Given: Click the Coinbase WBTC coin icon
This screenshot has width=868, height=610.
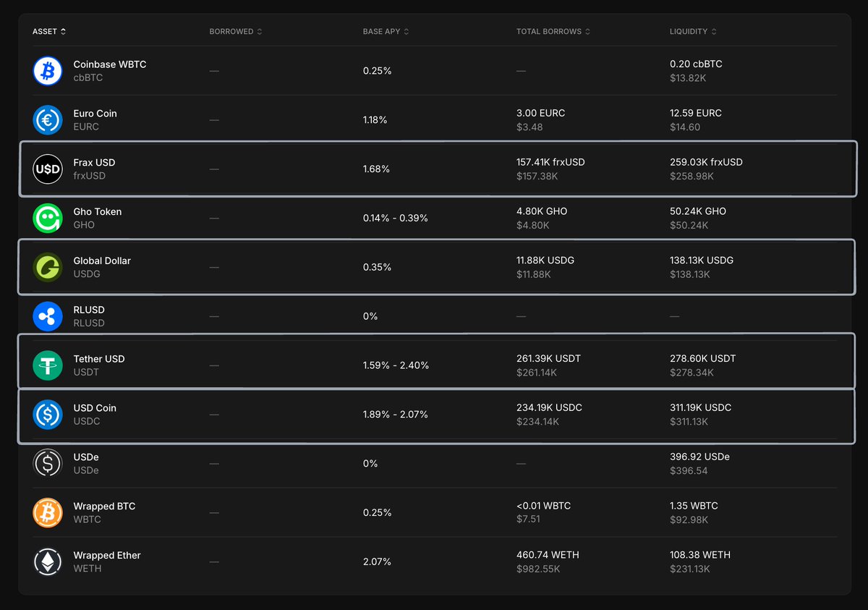Looking at the screenshot, I should [48, 71].
